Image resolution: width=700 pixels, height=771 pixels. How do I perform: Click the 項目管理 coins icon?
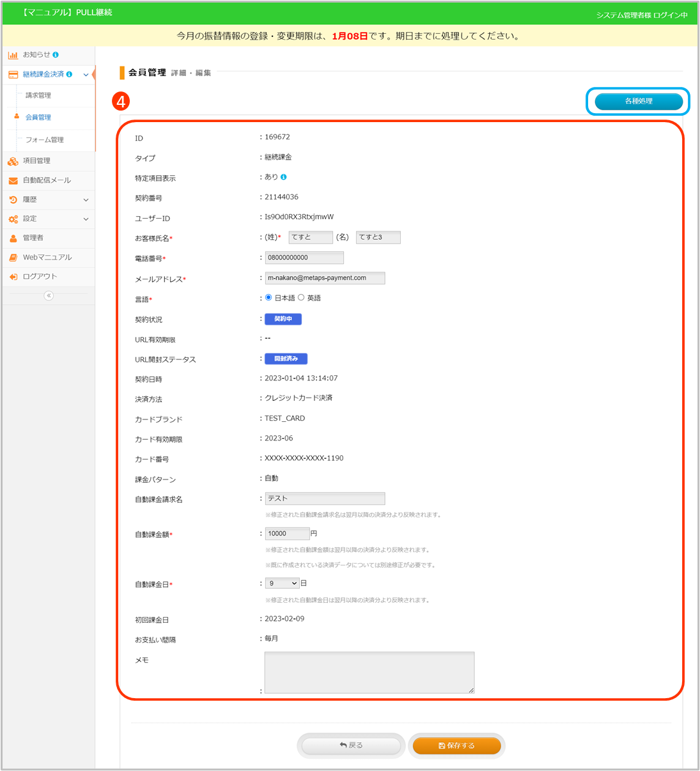pyautogui.click(x=13, y=161)
